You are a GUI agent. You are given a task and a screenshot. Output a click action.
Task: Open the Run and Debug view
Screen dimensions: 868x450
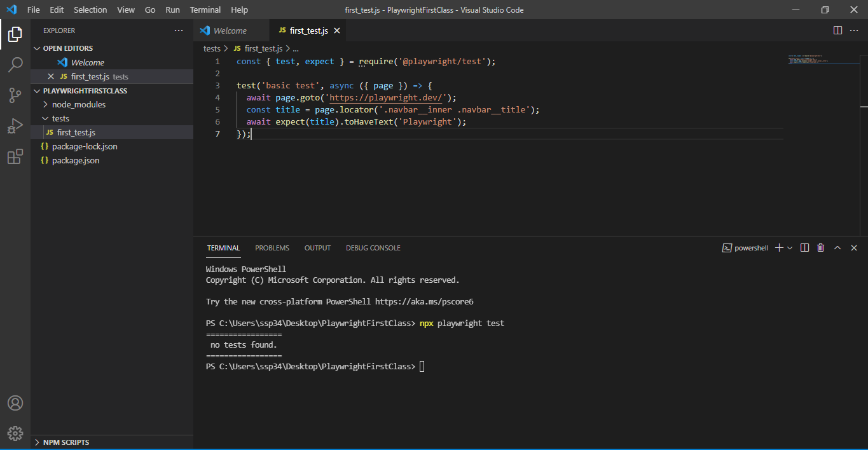pos(15,126)
